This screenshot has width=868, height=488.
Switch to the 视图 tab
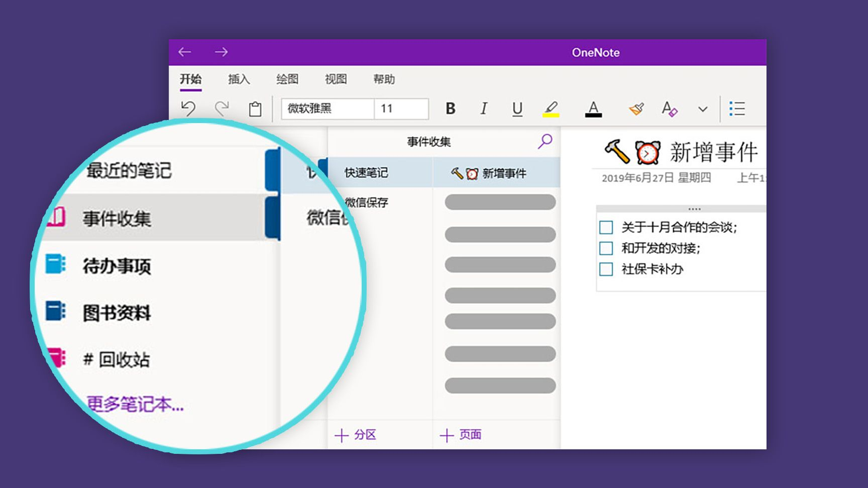[336, 79]
